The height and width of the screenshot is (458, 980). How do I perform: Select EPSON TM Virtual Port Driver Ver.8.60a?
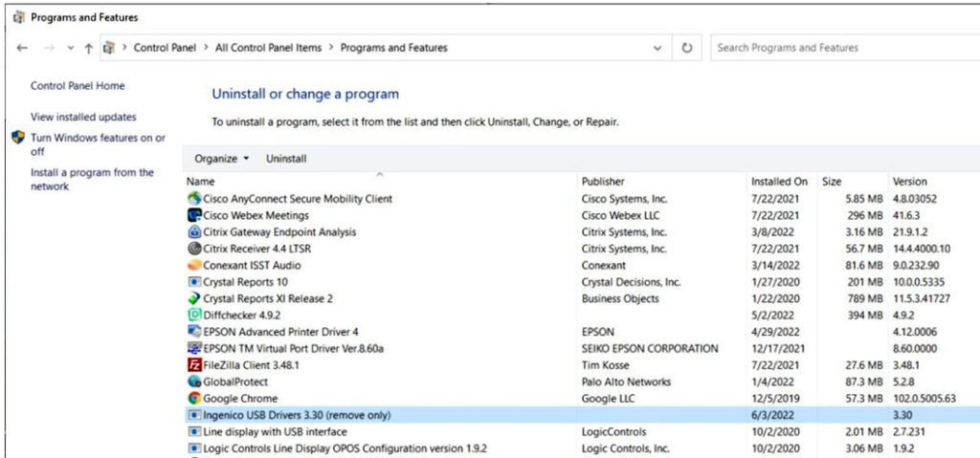tap(294, 349)
